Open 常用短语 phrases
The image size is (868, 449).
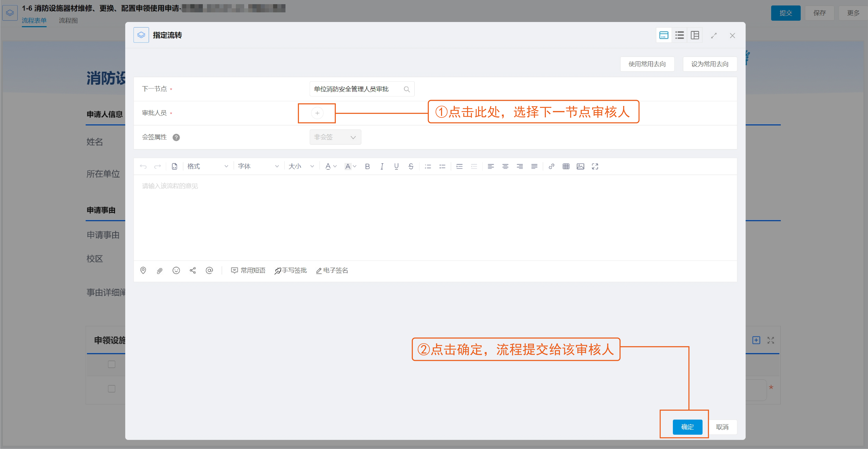248,270
